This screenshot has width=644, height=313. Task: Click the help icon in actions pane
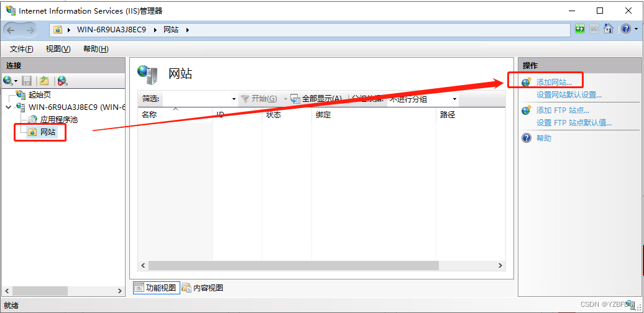[527, 138]
